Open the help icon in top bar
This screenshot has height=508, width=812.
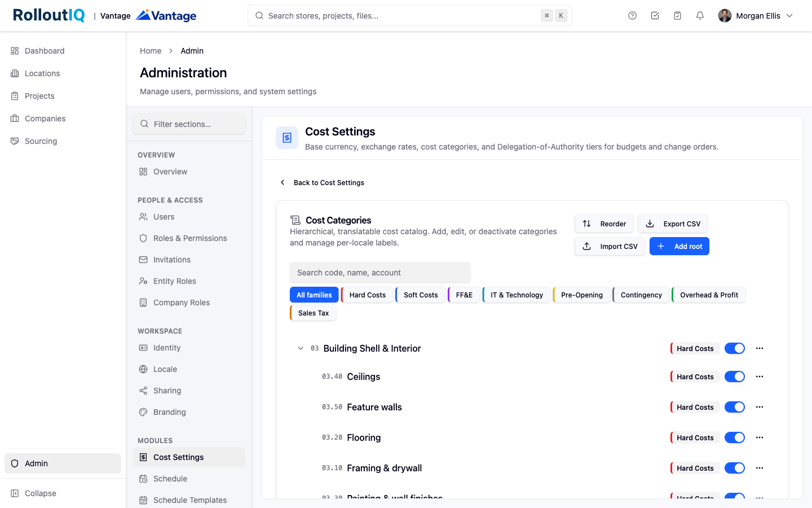click(632, 16)
